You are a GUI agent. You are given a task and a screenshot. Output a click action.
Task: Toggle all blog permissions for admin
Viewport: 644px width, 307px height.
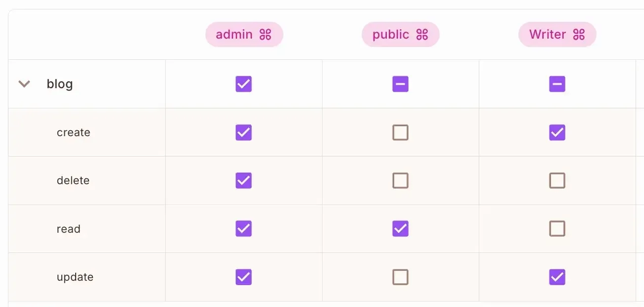tap(243, 84)
